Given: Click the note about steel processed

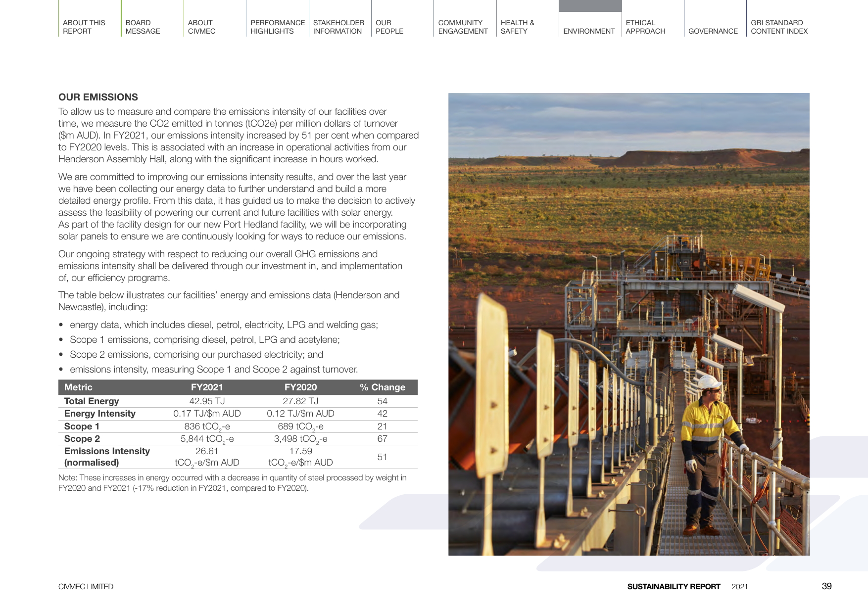Looking at the screenshot, I should point(233,483).
